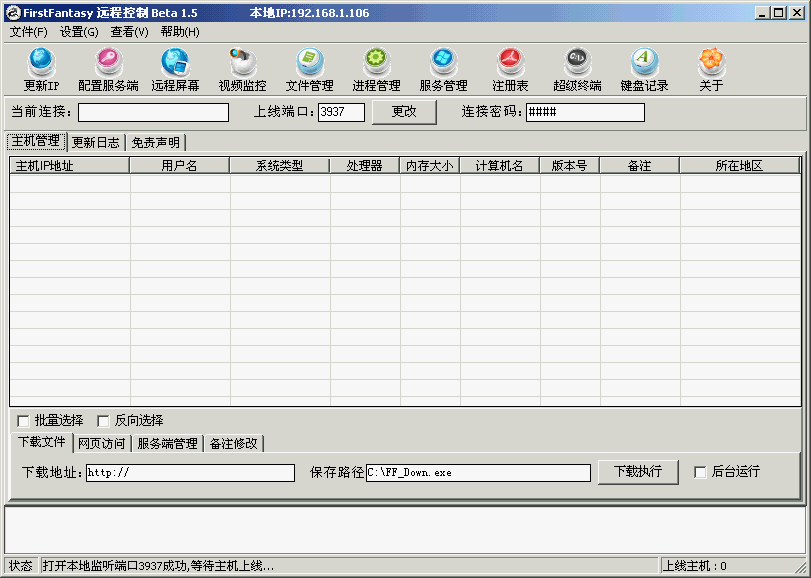Launch 远程屏幕 remote screen viewer
Image resolution: width=811 pixels, height=578 pixels.
pos(175,68)
